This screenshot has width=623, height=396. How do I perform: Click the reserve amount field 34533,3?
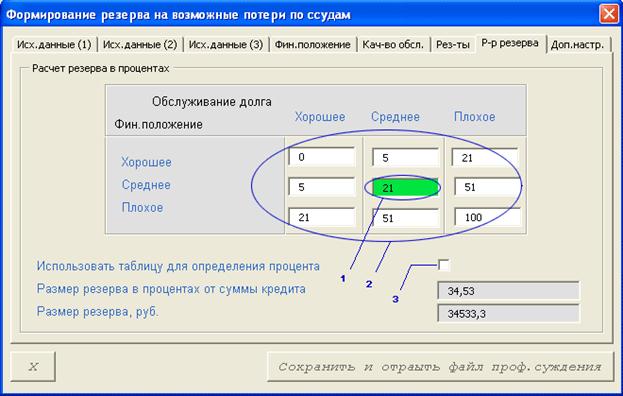(x=509, y=313)
